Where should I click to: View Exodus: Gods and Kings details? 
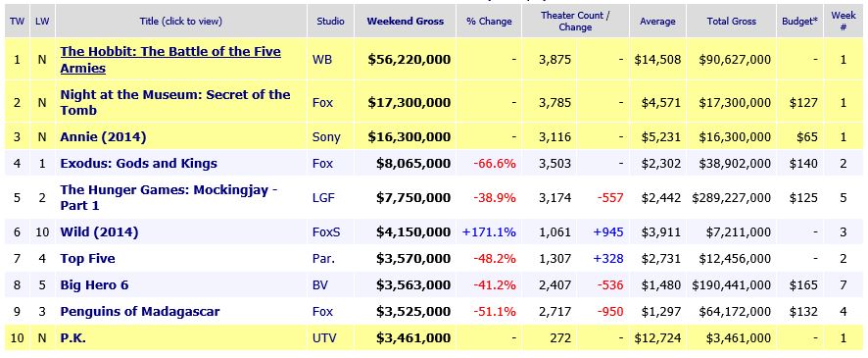[x=138, y=164]
